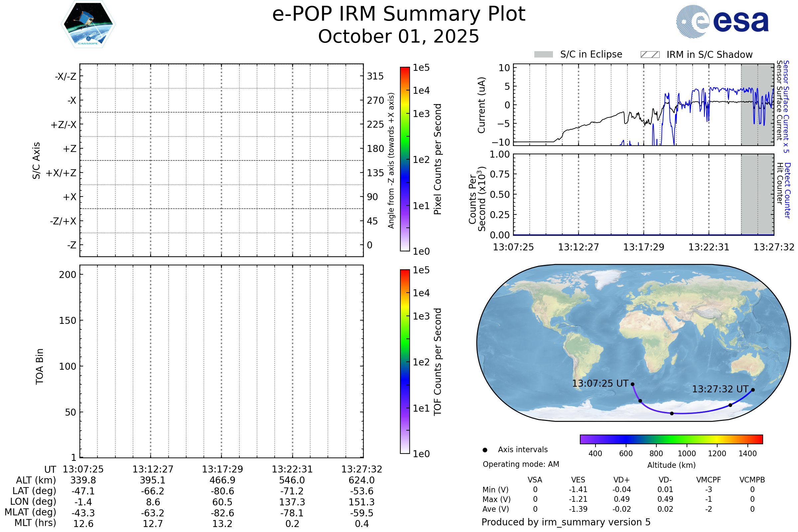Click the Axis intervals black dot marker
Image resolution: width=798 pixels, height=532 pixels.
pyautogui.click(x=485, y=450)
